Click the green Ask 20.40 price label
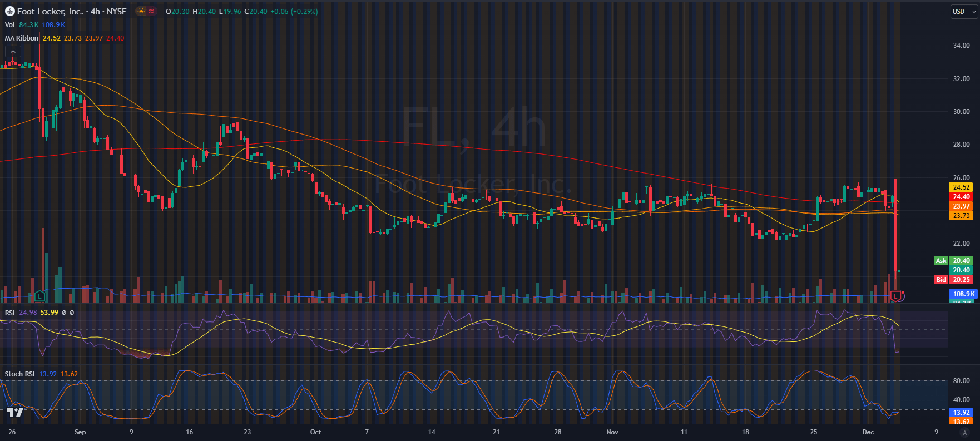The image size is (980, 441). tap(953, 261)
